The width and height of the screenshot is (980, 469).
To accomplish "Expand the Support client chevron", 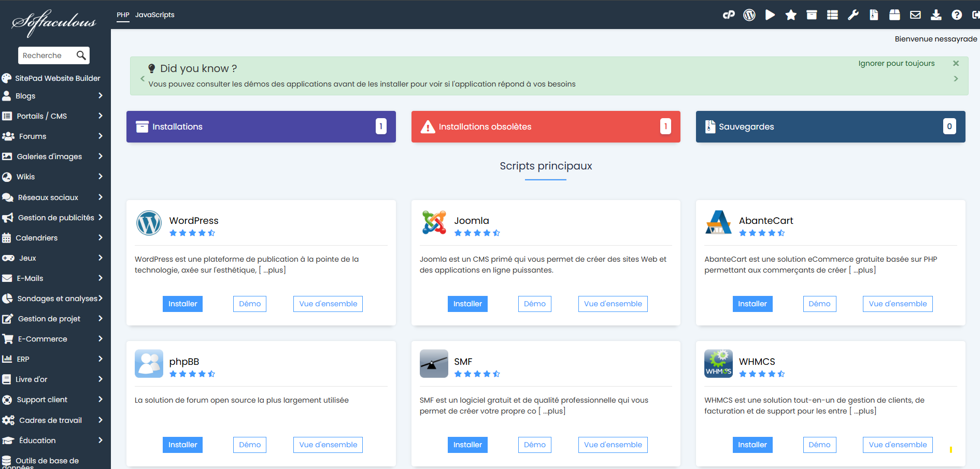I will click(101, 400).
